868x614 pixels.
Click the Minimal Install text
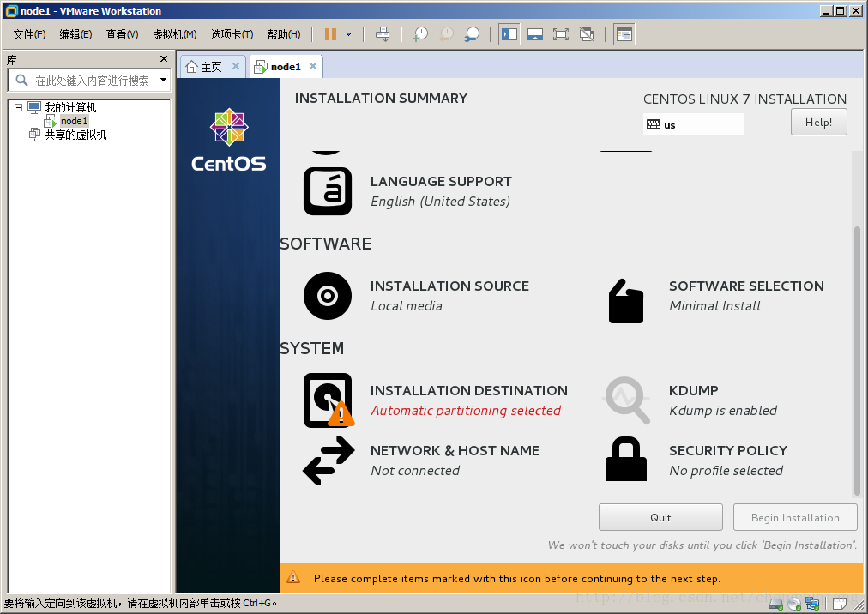coord(714,306)
